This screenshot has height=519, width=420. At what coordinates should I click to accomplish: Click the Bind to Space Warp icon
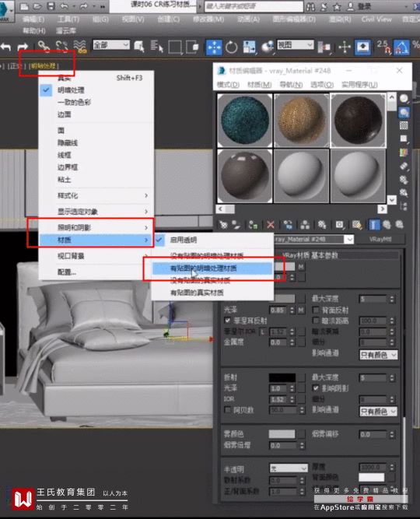coord(80,47)
